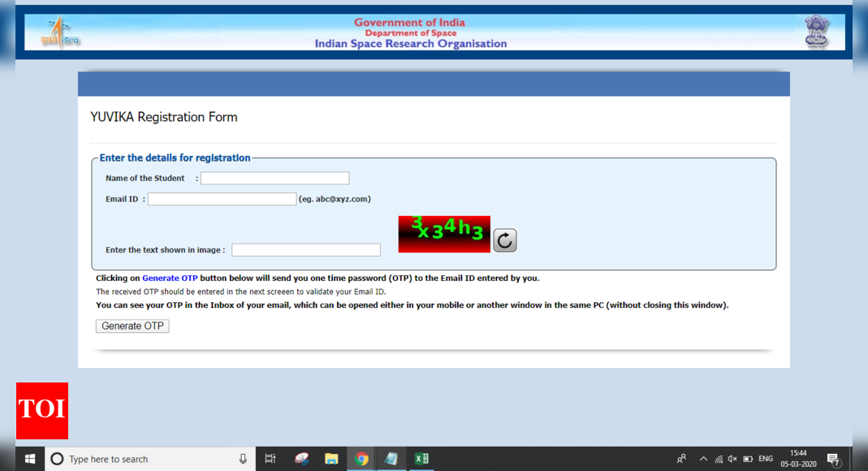Focus the Email ID field
This screenshot has height=471, width=868.
point(222,199)
